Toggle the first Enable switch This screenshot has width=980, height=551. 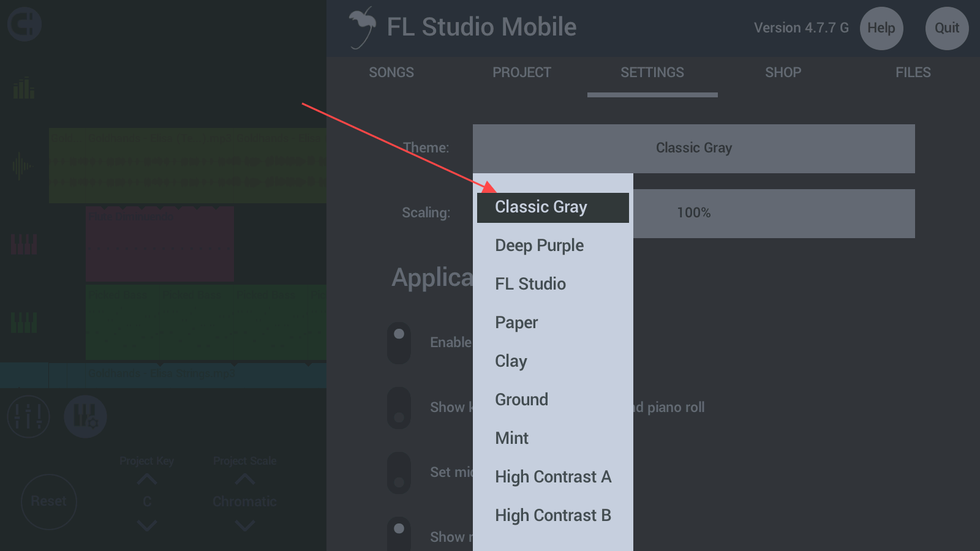point(399,343)
